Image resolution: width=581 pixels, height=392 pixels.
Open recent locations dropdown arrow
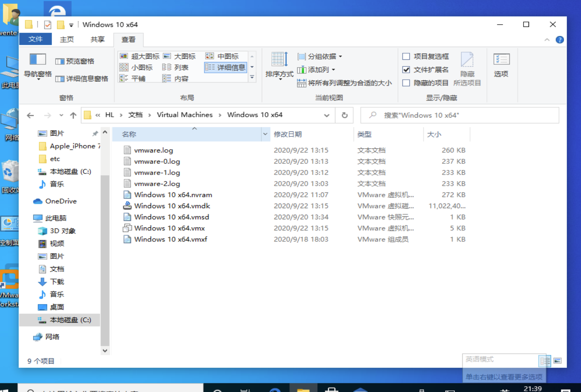[x=61, y=115]
